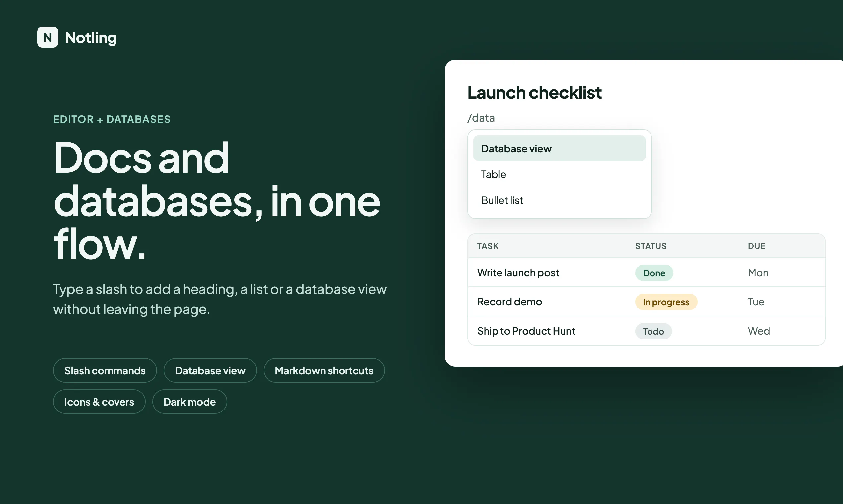Click the Icons & covers pill
This screenshot has height=504, width=843.
(x=99, y=402)
